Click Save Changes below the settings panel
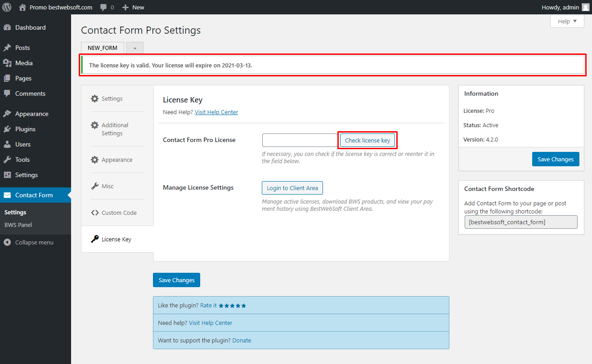Screen dimensions: 592x364 pos(176,280)
